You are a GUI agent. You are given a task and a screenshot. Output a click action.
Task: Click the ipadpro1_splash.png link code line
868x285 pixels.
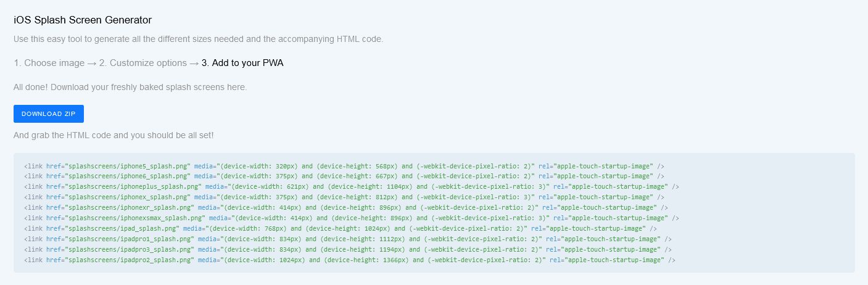(x=348, y=239)
